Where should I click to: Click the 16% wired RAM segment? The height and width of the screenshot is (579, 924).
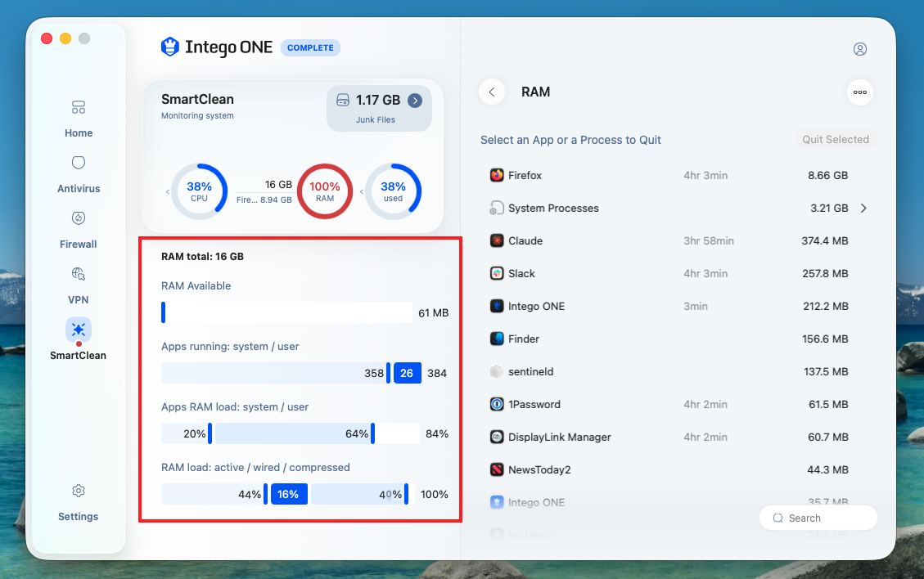point(289,494)
